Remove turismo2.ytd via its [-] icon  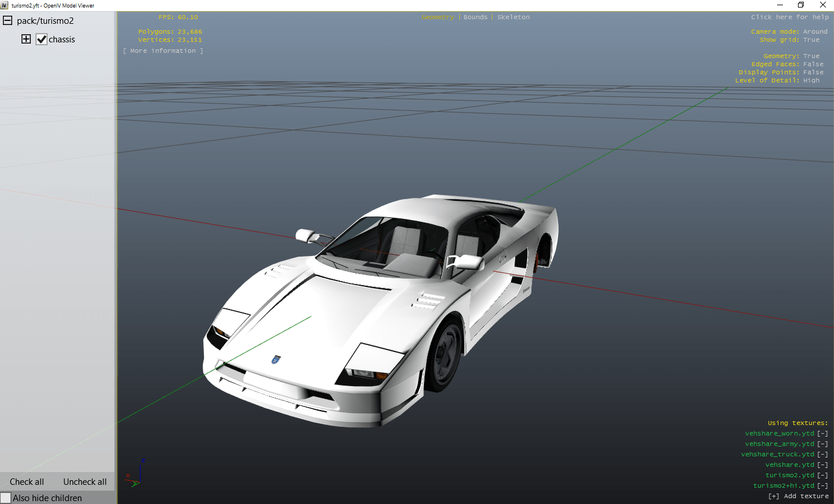pyautogui.click(x=822, y=476)
